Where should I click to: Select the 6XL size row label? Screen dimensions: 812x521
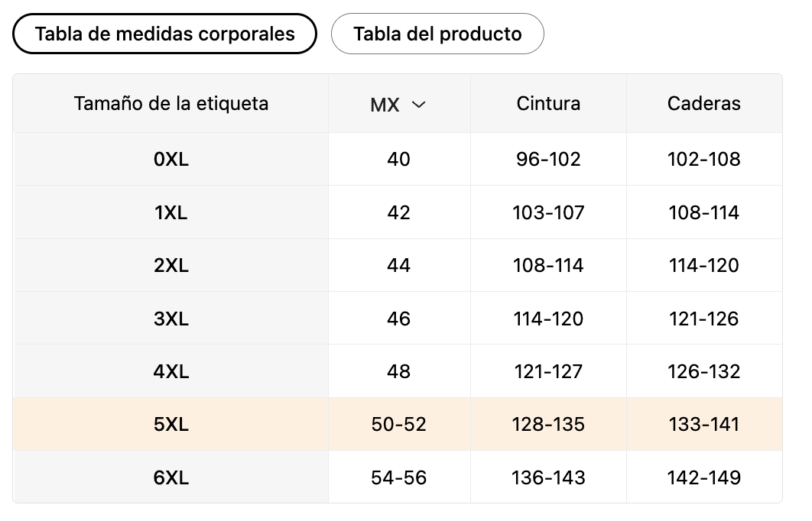tap(171, 477)
